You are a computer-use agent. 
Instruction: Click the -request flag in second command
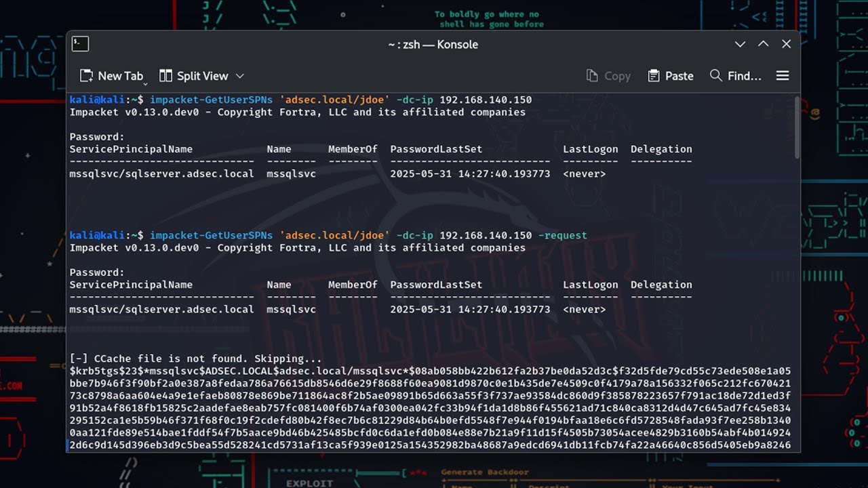tap(563, 235)
